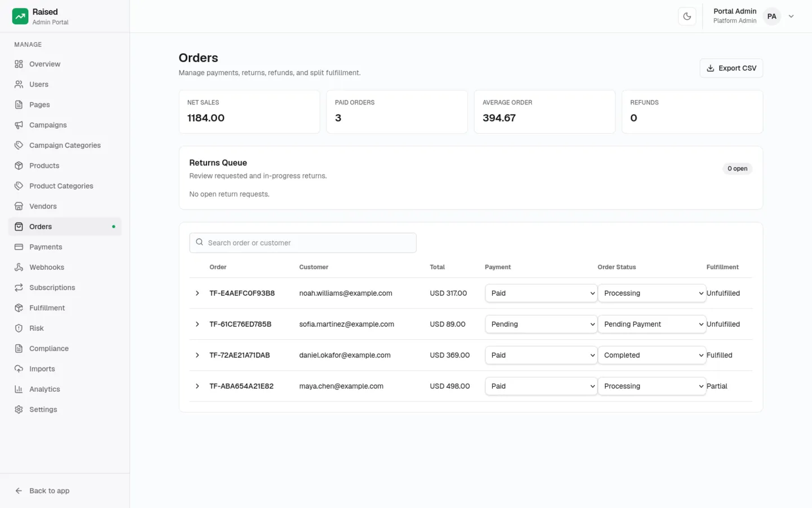
Task: Click order ID TF-ABA654A21E82
Action: [x=241, y=386]
